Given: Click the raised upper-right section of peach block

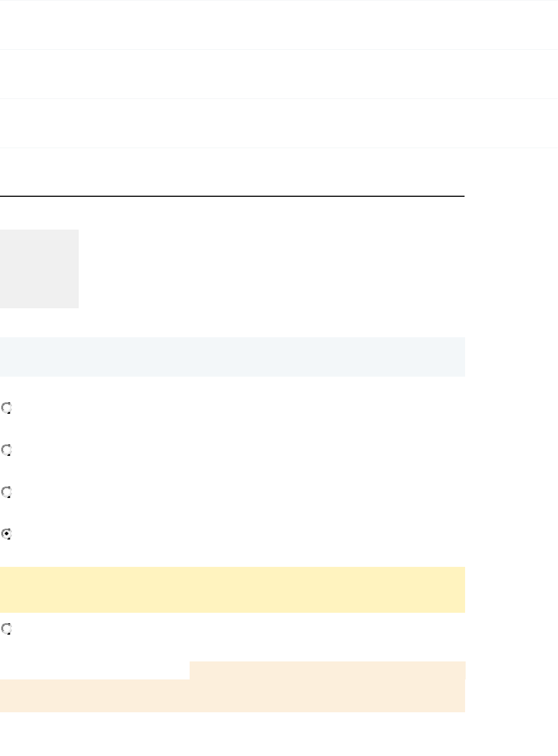Looking at the screenshot, I should pyautogui.click(x=327, y=670).
